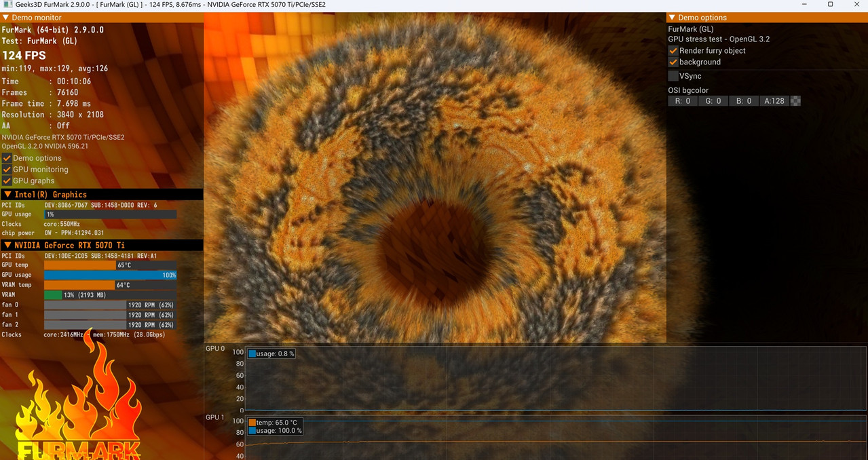
Task: Uncheck the background checkbox
Action: [x=673, y=62]
